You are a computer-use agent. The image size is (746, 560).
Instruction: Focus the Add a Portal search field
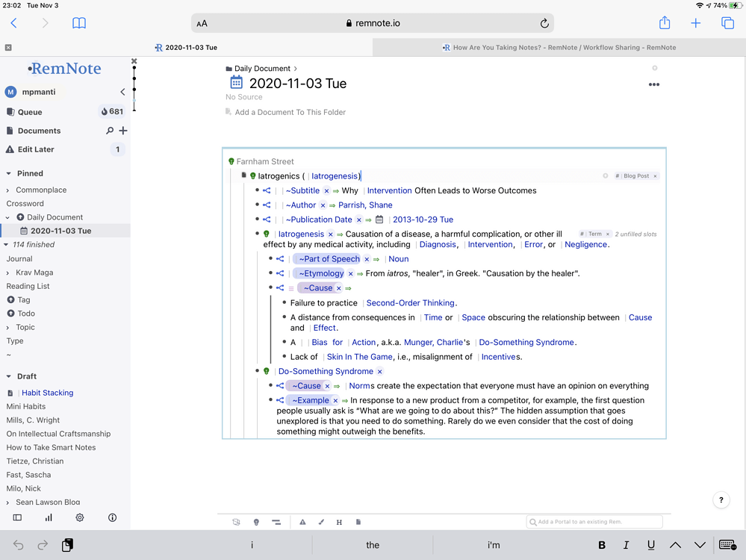pyautogui.click(x=594, y=522)
